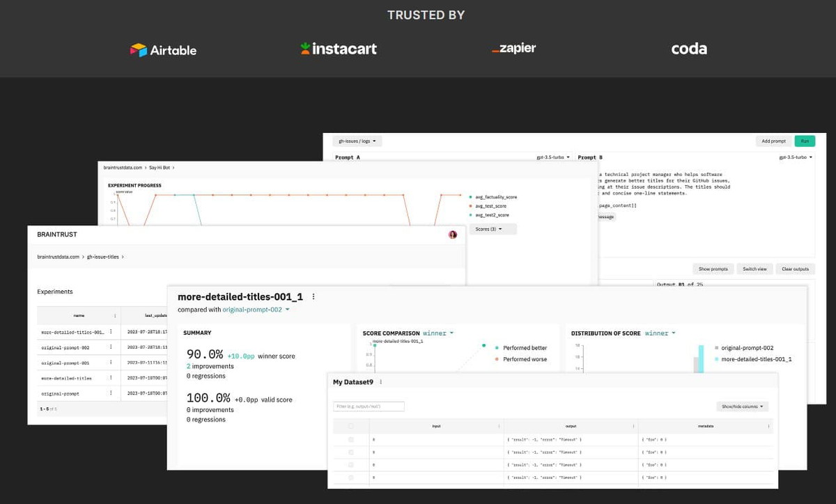Open row menu for original-prompt-002 experiment
Image resolution: width=836 pixels, height=504 pixels.
coord(111,347)
